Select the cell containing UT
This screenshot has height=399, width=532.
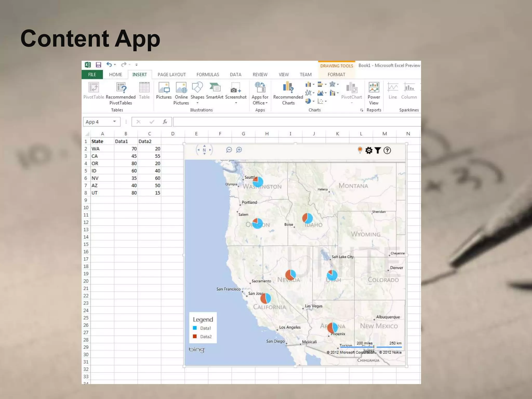click(x=102, y=193)
